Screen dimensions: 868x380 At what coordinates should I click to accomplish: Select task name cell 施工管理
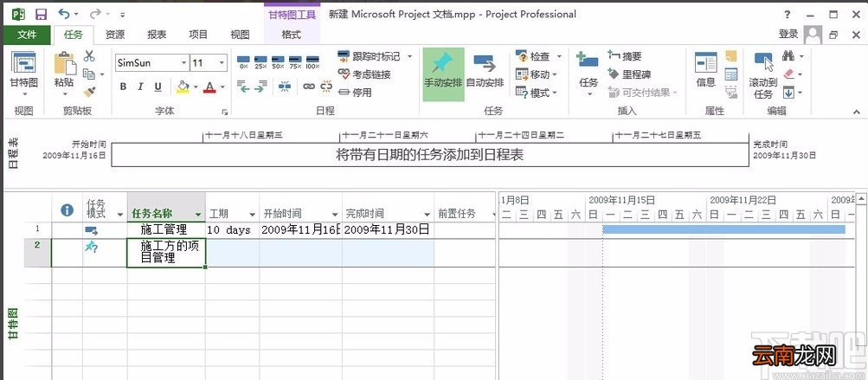point(166,230)
